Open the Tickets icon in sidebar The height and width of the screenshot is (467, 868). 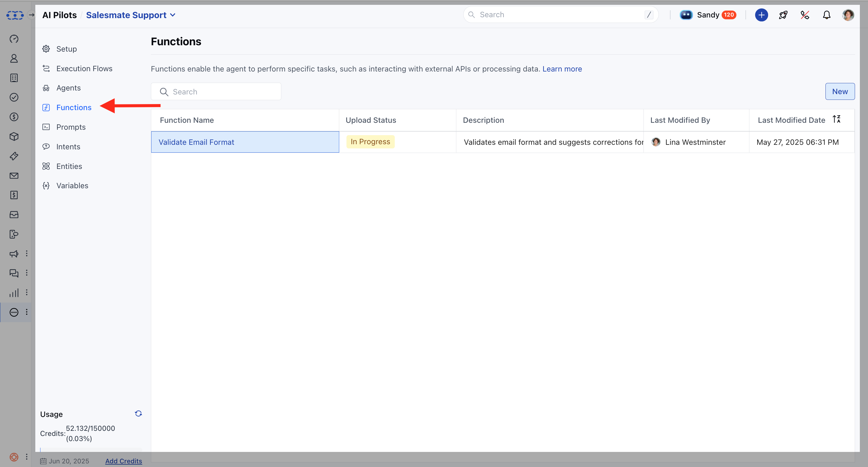[14, 156]
